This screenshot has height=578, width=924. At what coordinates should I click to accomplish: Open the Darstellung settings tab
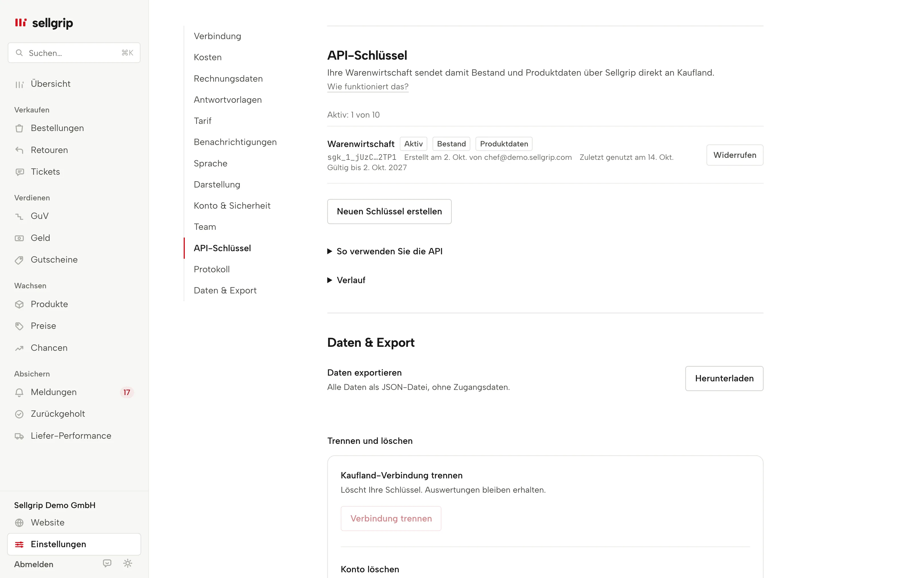(x=217, y=184)
